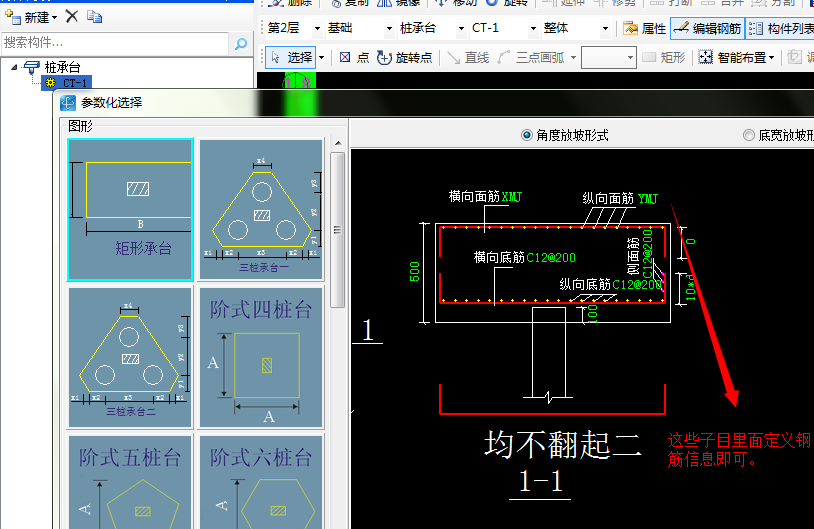
Task: Click the 侧面筋 C12@200 vertical value
Action: pyautogui.click(x=647, y=253)
